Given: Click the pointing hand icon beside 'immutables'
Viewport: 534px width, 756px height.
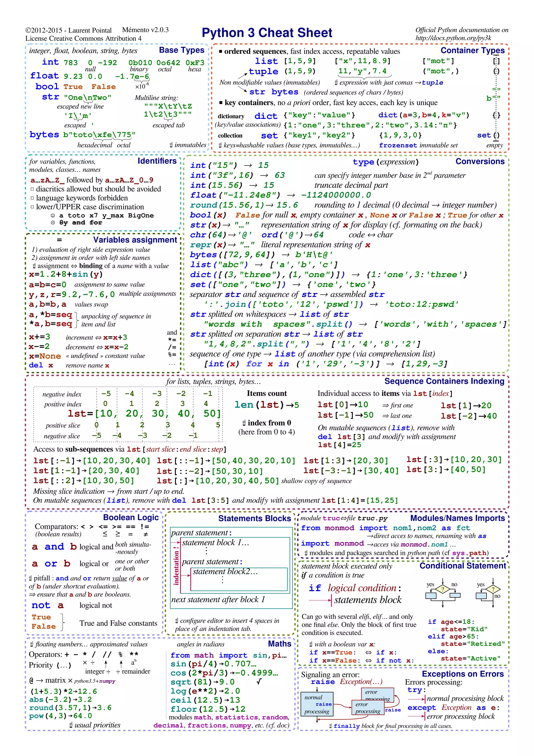Looking at the screenshot, I should tap(171, 145).
